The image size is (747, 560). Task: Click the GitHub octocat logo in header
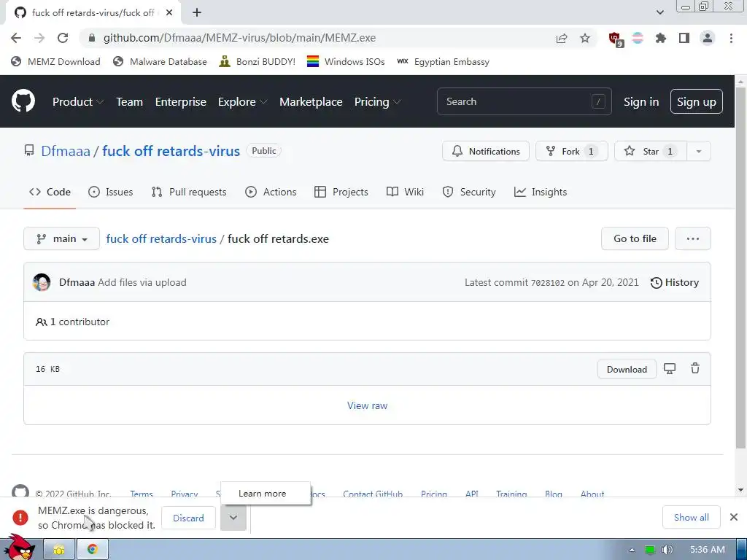pos(23,101)
